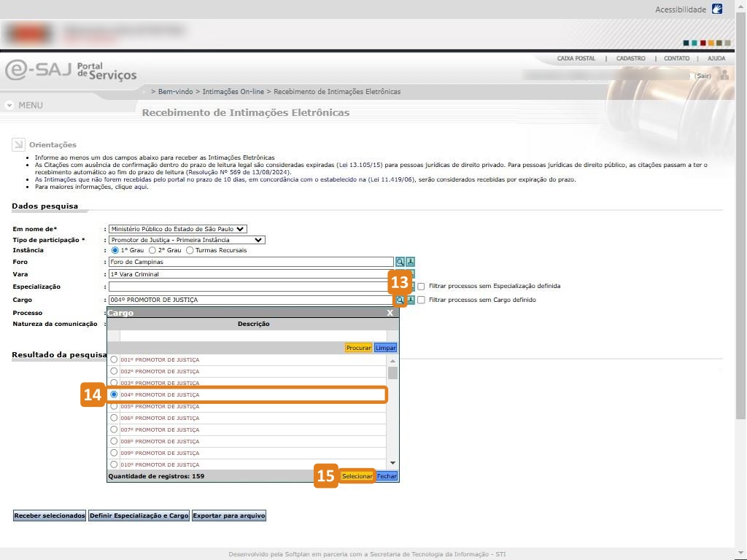Check Filtrar processos sem Especialização definida

421,287
